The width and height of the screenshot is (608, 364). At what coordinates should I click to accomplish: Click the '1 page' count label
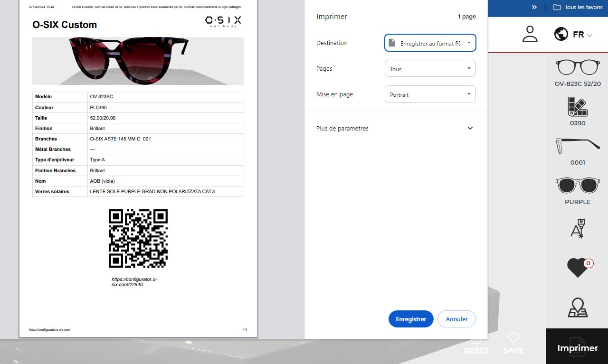(x=467, y=17)
